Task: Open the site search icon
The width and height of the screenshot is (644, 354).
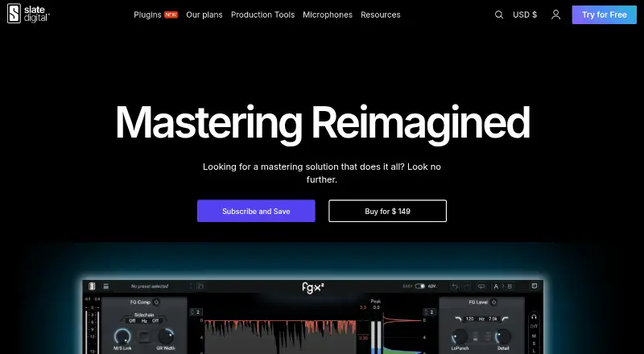Action: (498, 14)
